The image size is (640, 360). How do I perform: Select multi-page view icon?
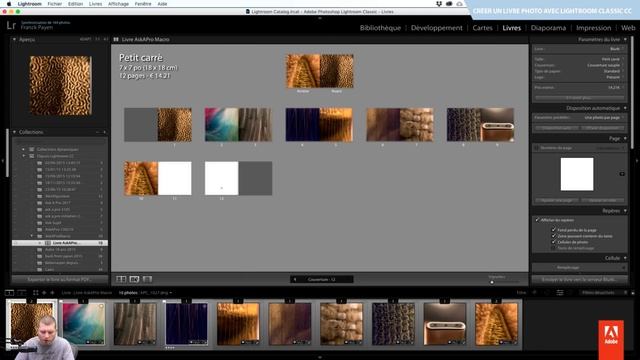[x=121, y=279]
